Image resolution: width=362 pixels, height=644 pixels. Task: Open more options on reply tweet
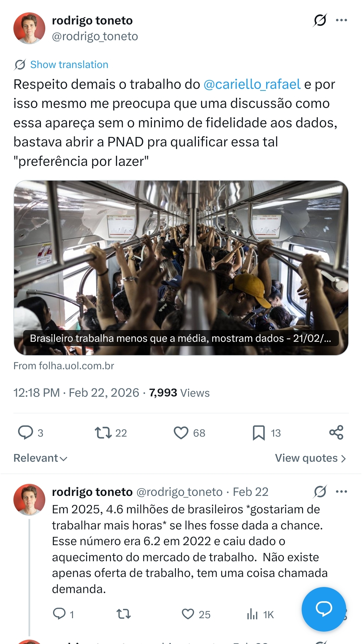341,492
